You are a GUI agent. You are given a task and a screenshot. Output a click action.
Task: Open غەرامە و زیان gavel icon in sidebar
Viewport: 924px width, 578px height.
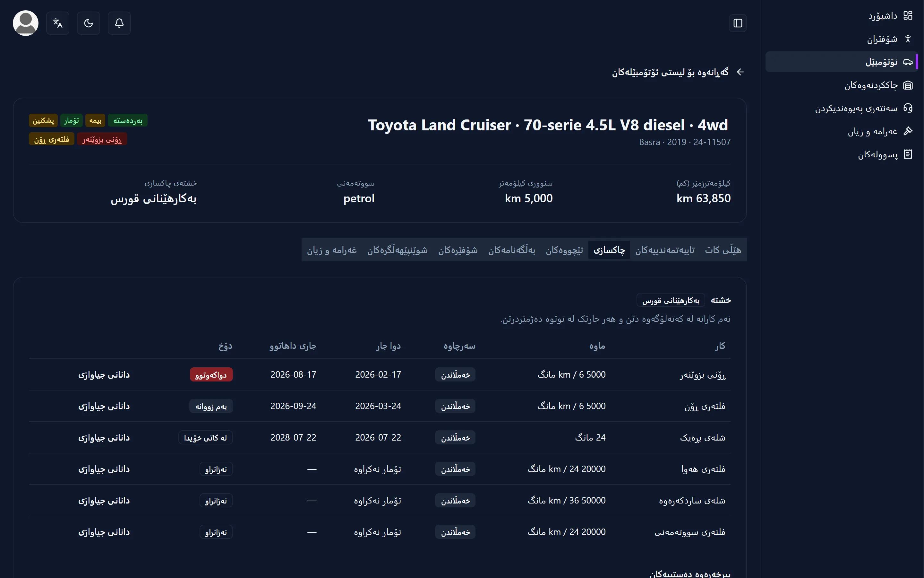(x=908, y=131)
